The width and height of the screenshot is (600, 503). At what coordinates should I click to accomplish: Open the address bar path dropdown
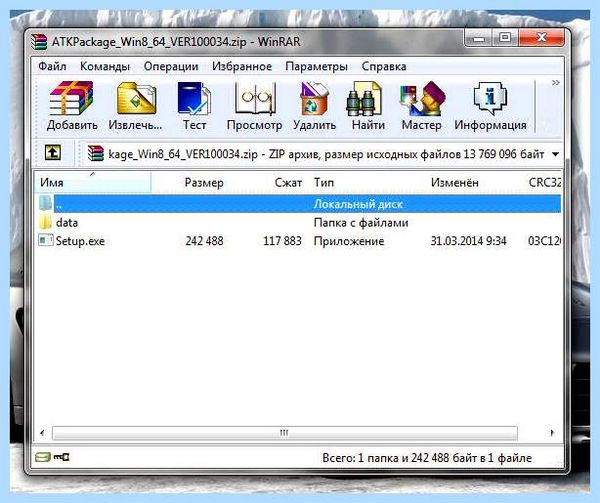(556, 154)
